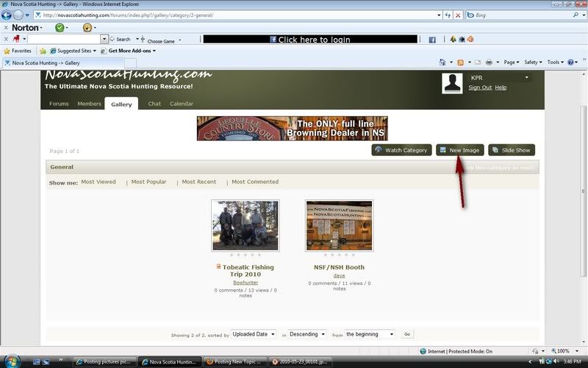Click in the Bing search field

click(521, 15)
